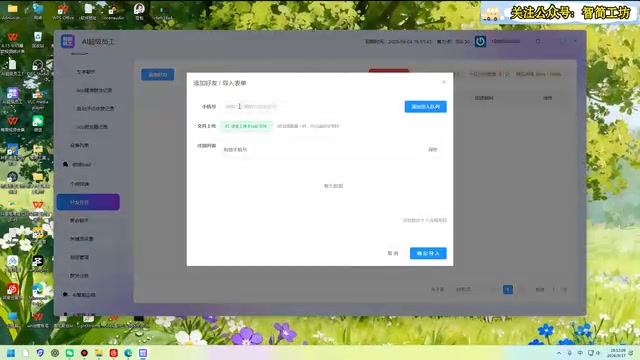
Task: Click the microphone icon in system tray
Action: pyautogui.click(x=569, y=353)
